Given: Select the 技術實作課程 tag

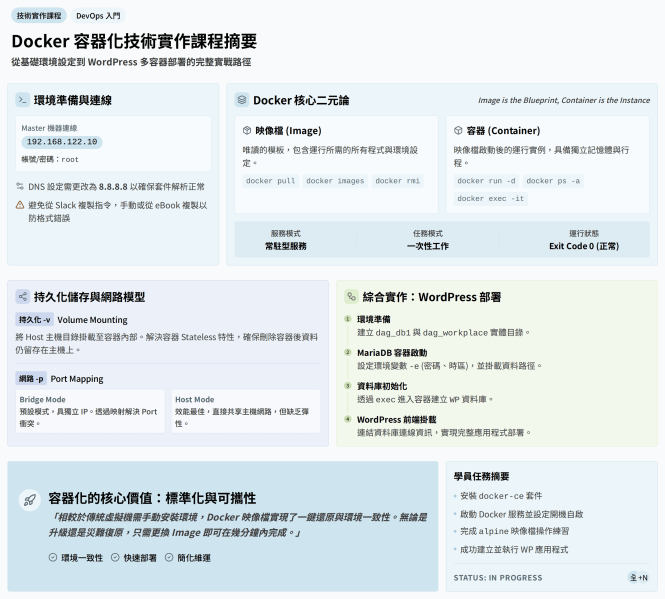Looking at the screenshot, I should coord(39,16).
